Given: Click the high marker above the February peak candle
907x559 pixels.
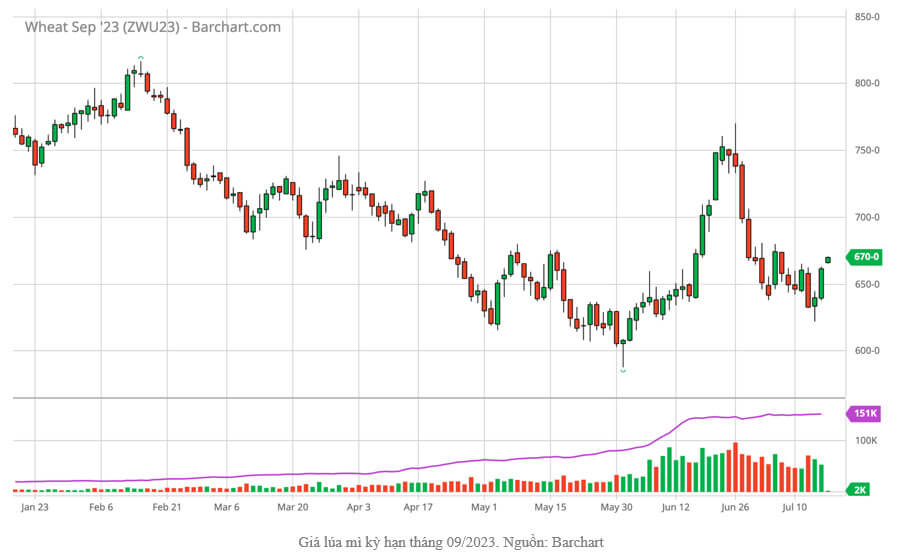Looking at the screenshot, I should (x=141, y=57).
